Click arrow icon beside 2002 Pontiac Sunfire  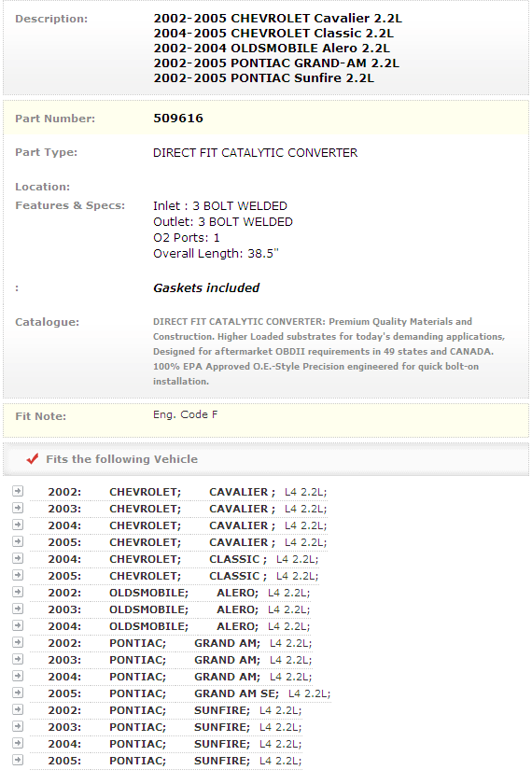click(x=18, y=709)
